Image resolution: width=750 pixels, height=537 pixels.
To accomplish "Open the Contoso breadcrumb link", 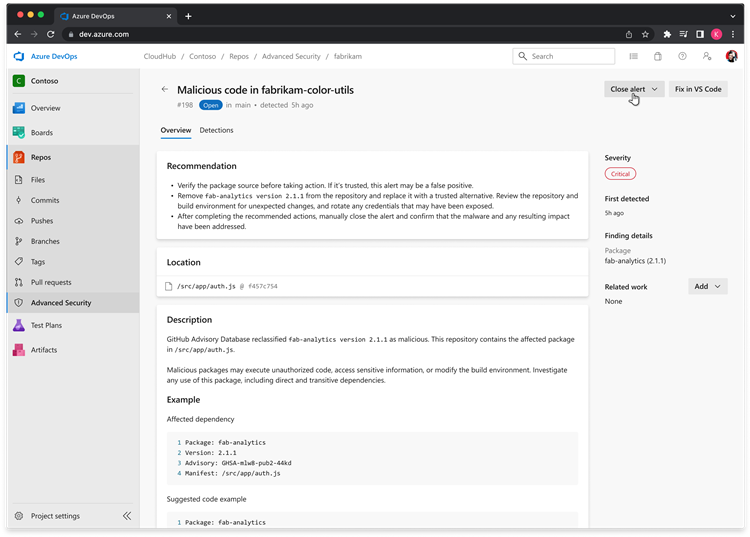I will 202,56.
